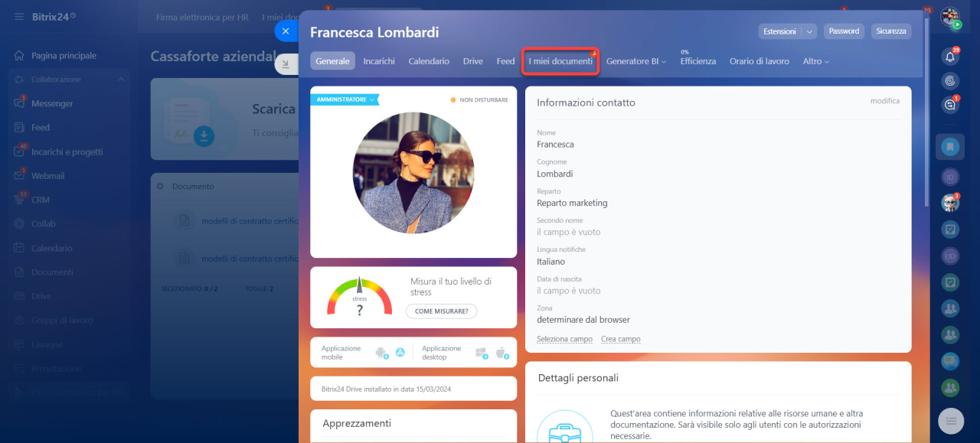Click the Seleziona campo link
The width and height of the screenshot is (980, 443).
[x=564, y=339]
